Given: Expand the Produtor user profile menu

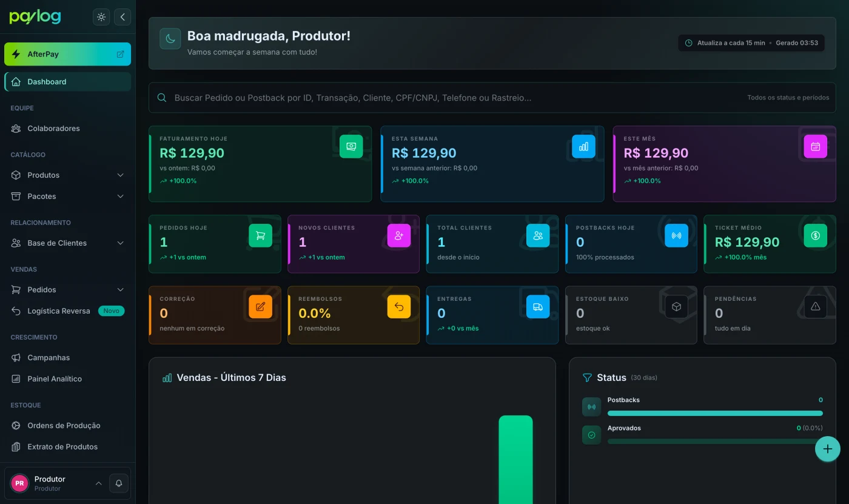Looking at the screenshot, I should click(56, 483).
